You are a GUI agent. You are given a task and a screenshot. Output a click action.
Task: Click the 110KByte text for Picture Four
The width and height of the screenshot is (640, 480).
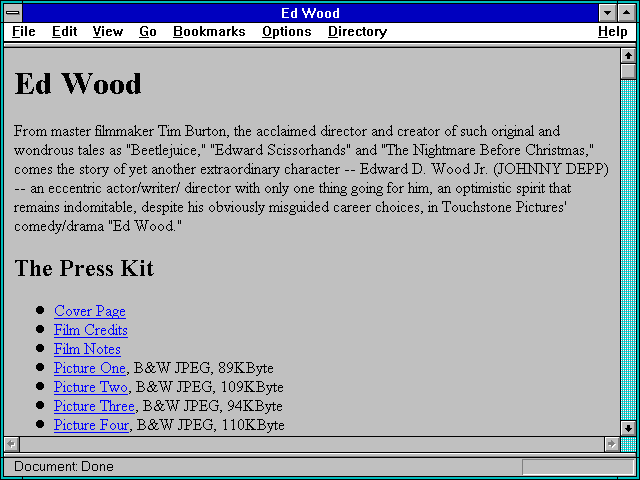pos(253,425)
